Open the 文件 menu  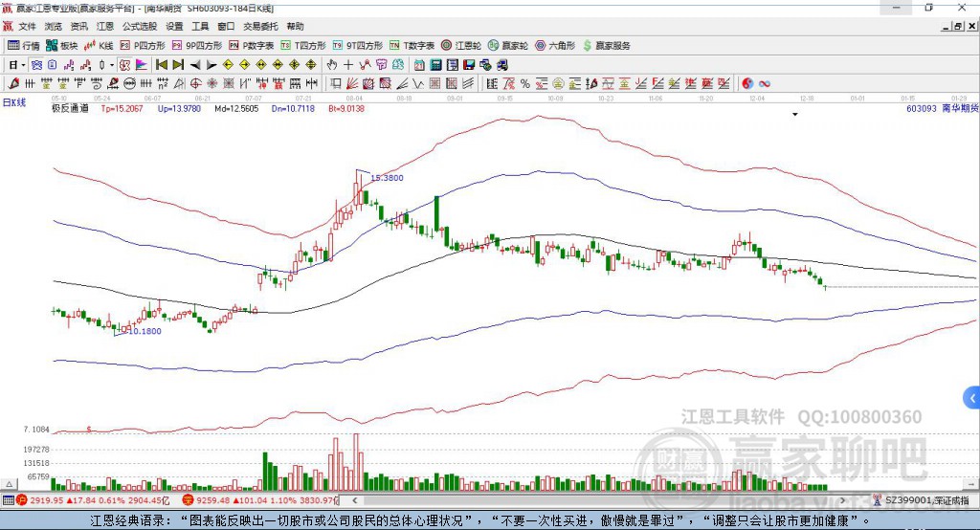(x=27, y=26)
